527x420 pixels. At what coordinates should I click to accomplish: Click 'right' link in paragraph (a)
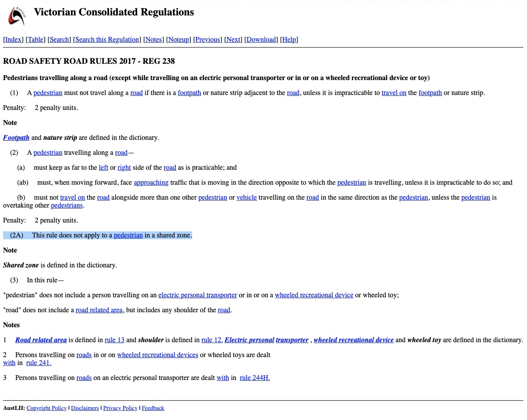124,168
